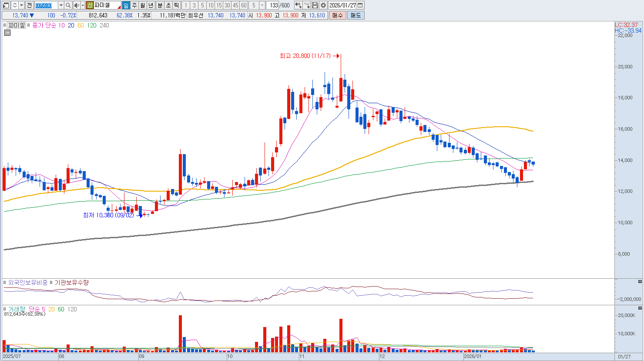Expand the stock code history dropdown
The width and height of the screenshot is (644, 361).
click(61, 5)
